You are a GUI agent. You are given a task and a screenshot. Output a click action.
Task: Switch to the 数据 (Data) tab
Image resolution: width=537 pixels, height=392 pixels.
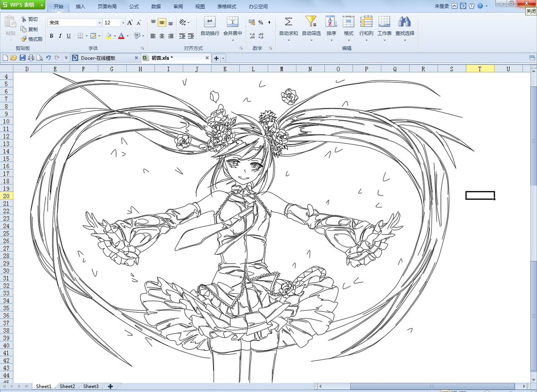pos(156,7)
